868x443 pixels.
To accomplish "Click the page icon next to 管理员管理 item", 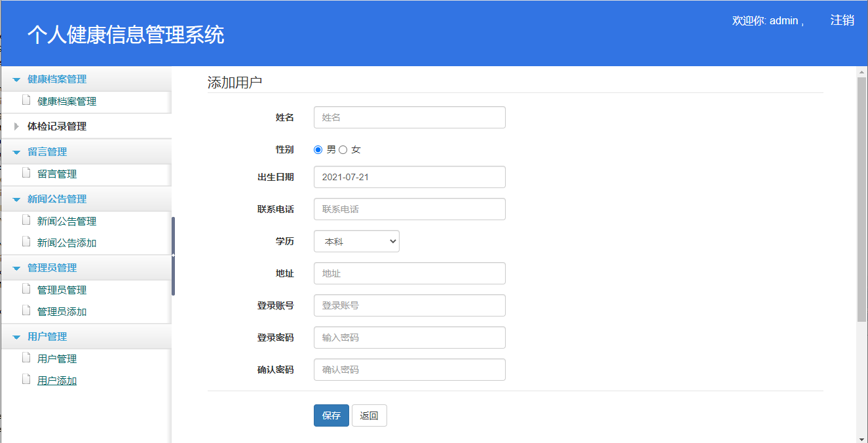I will click(26, 289).
